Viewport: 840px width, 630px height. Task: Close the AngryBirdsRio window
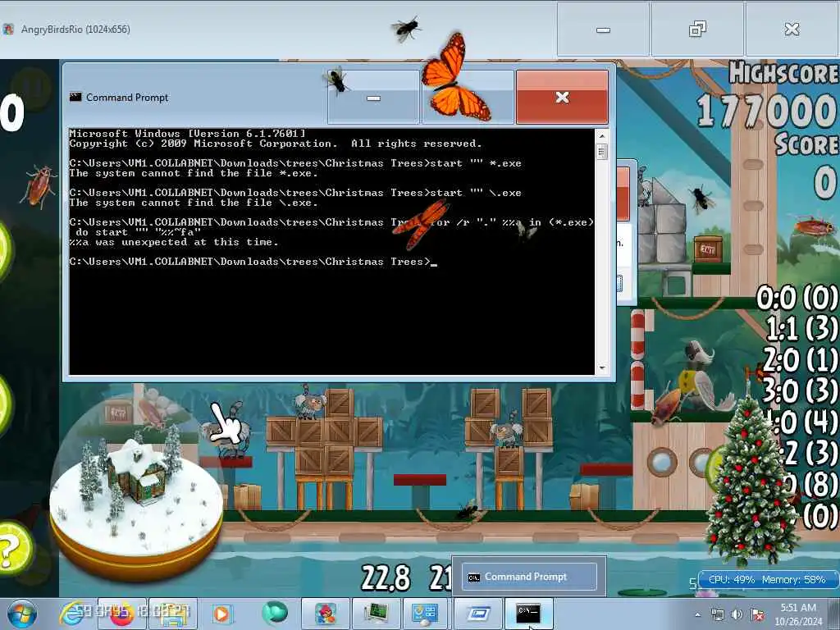tap(792, 30)
